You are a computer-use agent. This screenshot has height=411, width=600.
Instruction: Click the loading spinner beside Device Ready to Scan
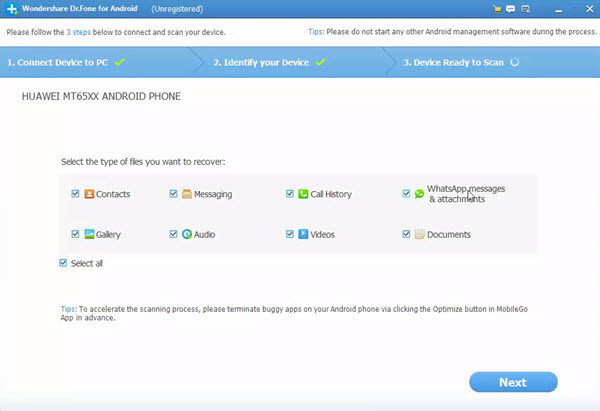(x=515, y=62)
